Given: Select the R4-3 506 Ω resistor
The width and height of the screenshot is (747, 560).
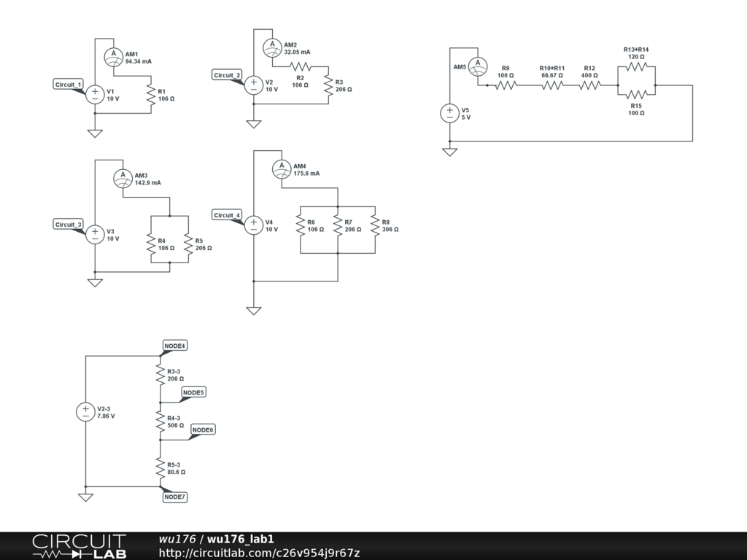Looking at the screenshot, I should pyautogui.click(x=160, y=421).
